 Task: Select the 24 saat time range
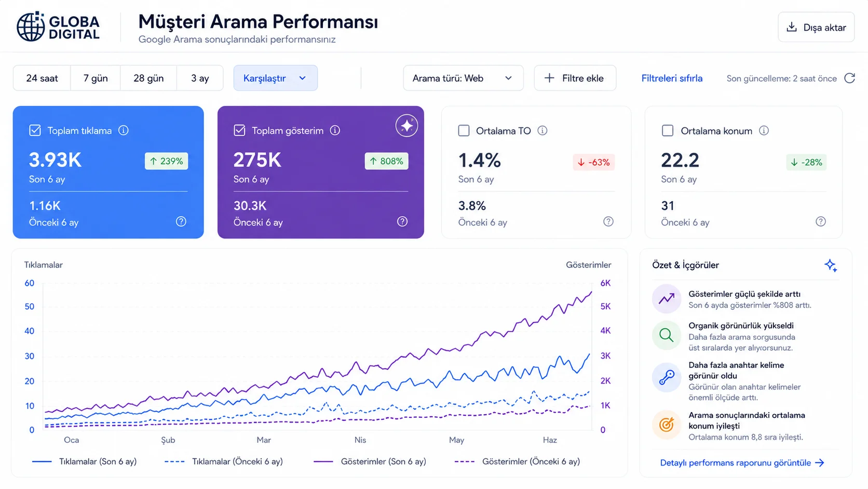[x=42, y=78]
